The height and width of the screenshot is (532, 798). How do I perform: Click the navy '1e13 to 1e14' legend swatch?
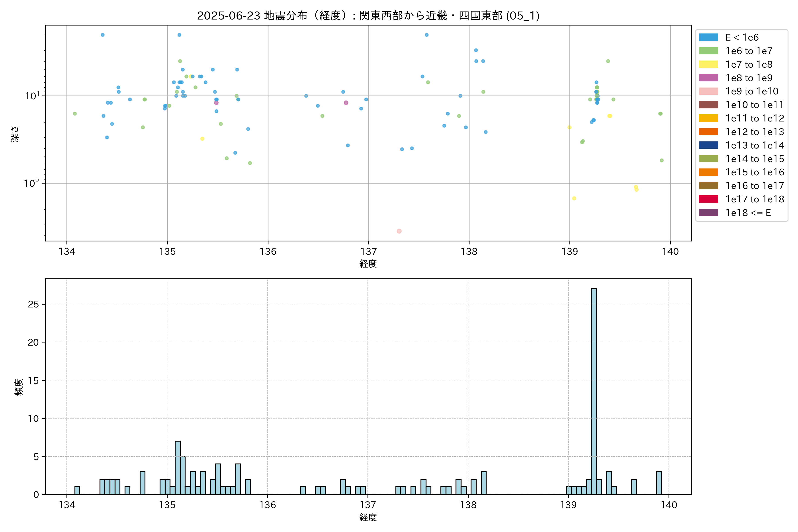pos(708,145)
